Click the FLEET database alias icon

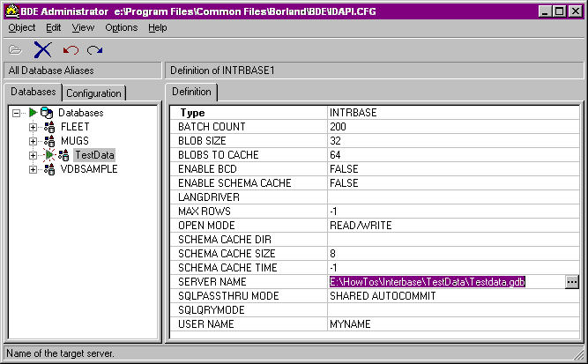[x=50, y=127]
